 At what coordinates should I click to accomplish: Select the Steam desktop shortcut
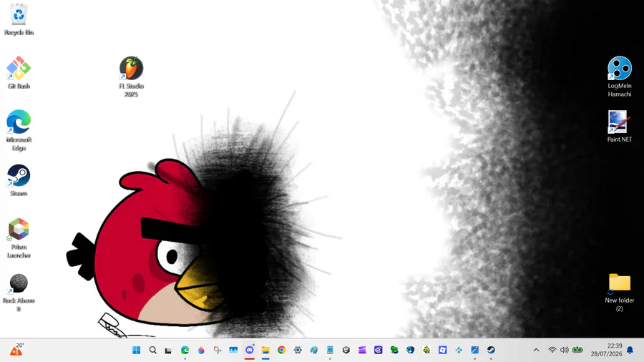19,180
